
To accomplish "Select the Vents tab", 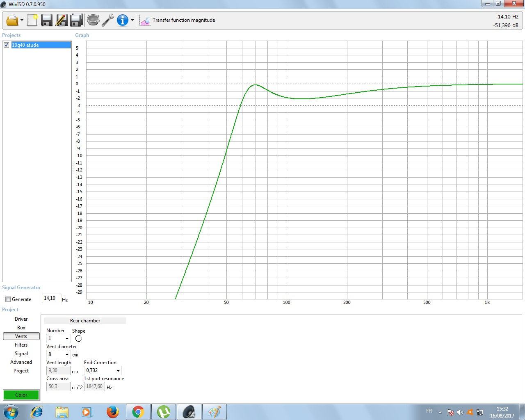I will pos(21,336).
